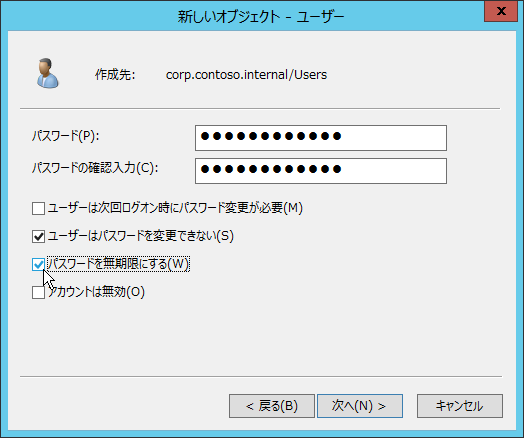
Task: Focus the パスワード(P) input field
Action: coord(321,138)
